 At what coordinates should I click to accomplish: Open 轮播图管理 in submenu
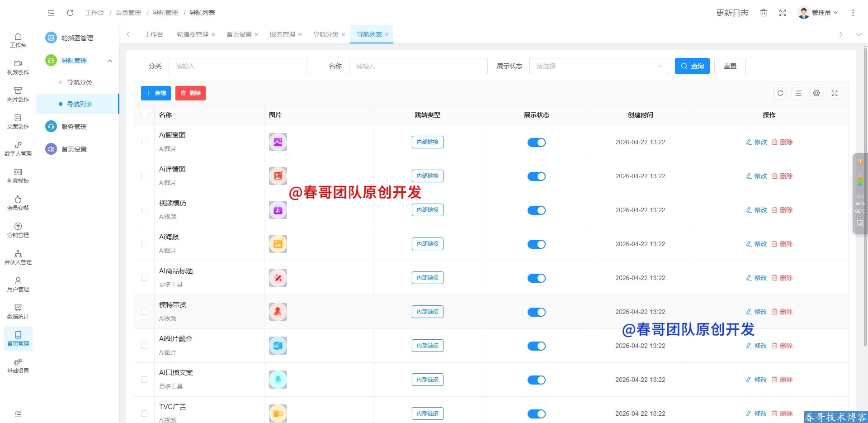78,38
